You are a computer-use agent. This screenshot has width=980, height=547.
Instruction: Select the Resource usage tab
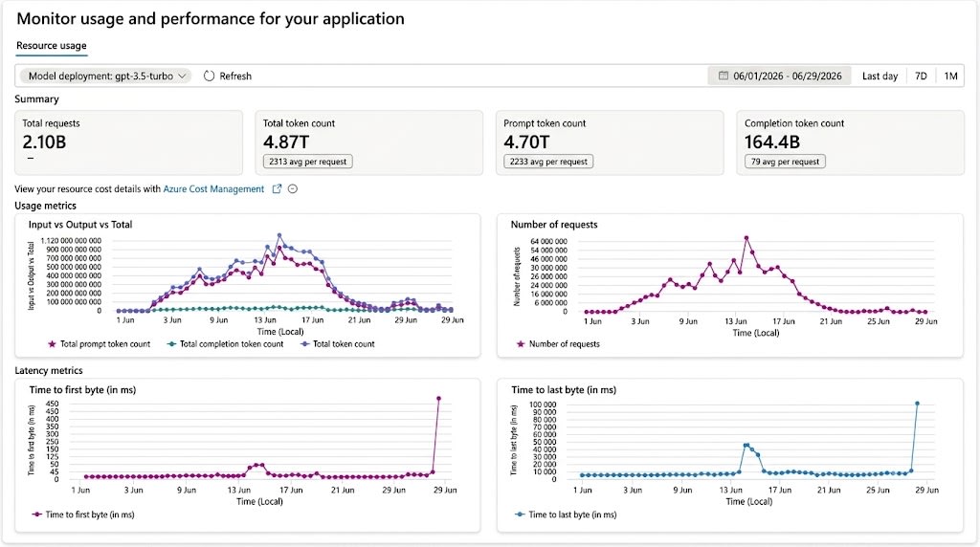[x=52, y=46]
